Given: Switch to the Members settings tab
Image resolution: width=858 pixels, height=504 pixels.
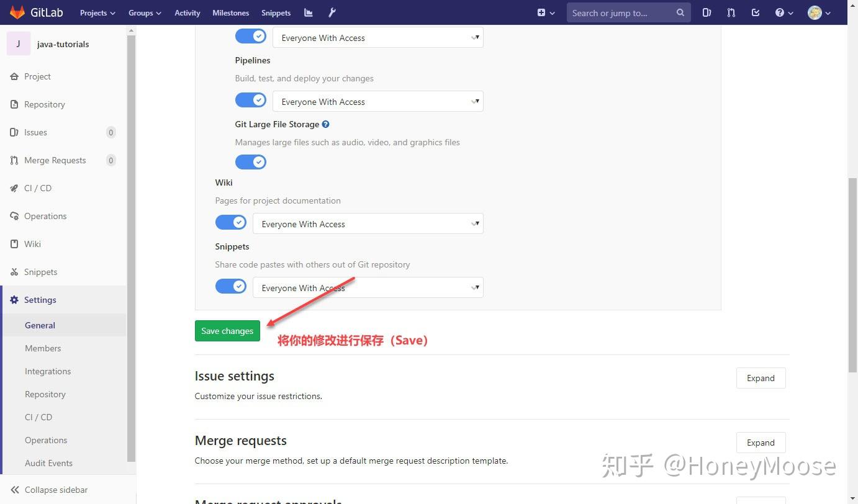Looking at the screenshot, I should click(x=43, y=348).
